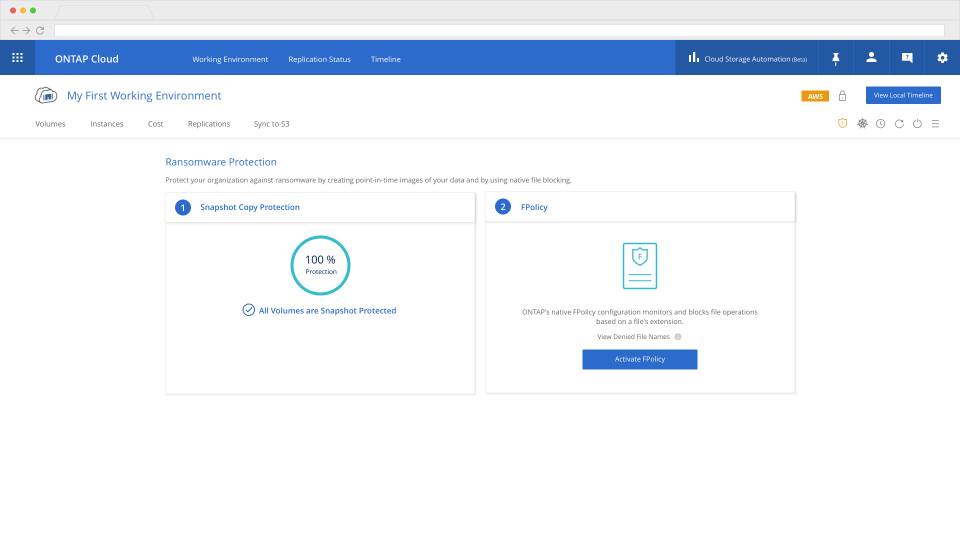Switch to the Replications tab

tap(209, 124)
